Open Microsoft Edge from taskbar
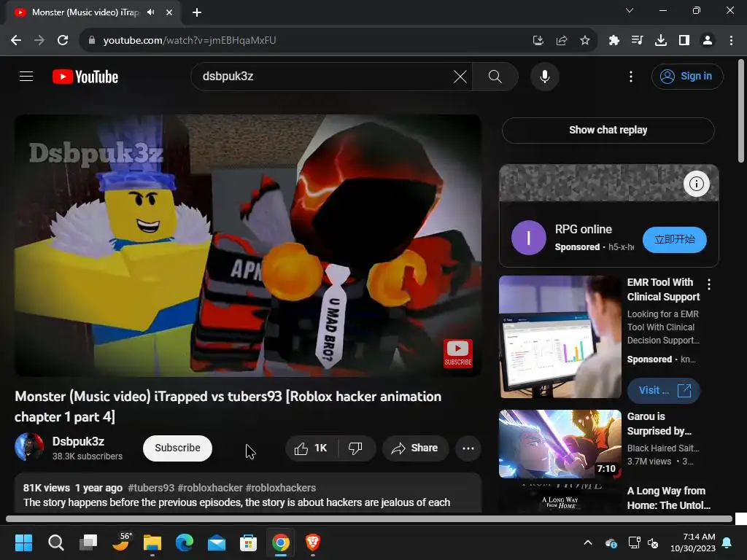 click(185, 542)
